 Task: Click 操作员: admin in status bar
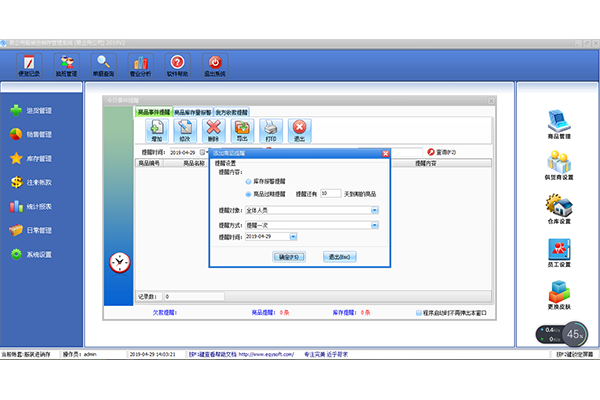[x=80, y=354]
